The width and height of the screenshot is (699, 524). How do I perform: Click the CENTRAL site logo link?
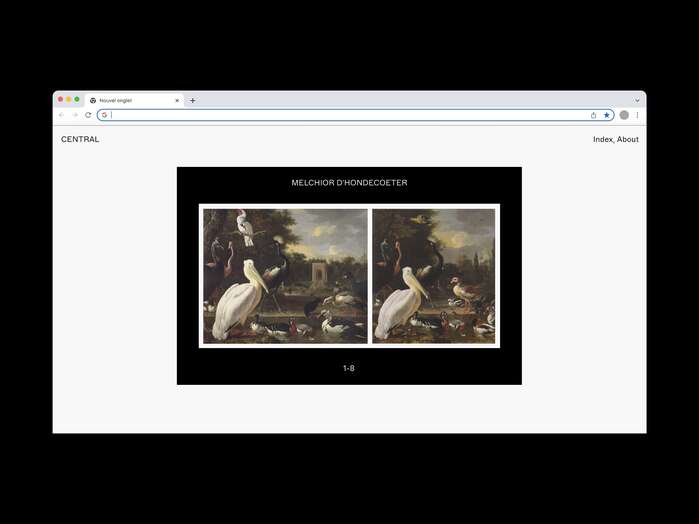(80, 140)
